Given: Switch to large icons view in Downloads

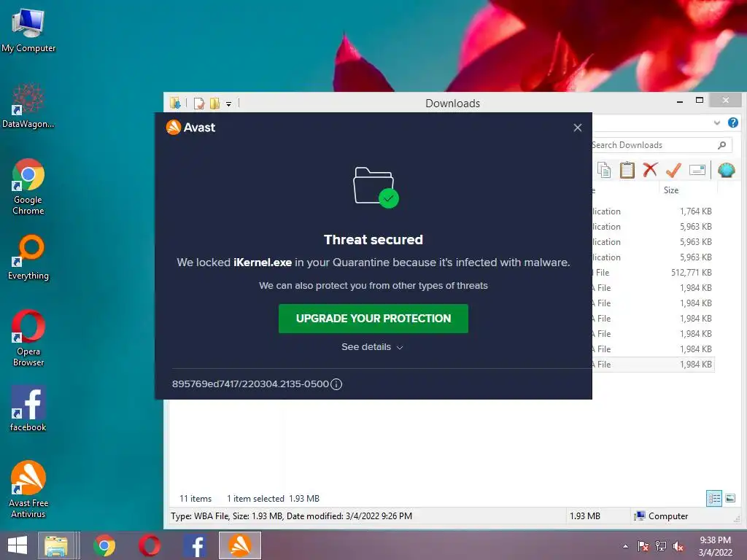Looking at the screenshot, I should [730, 499].
